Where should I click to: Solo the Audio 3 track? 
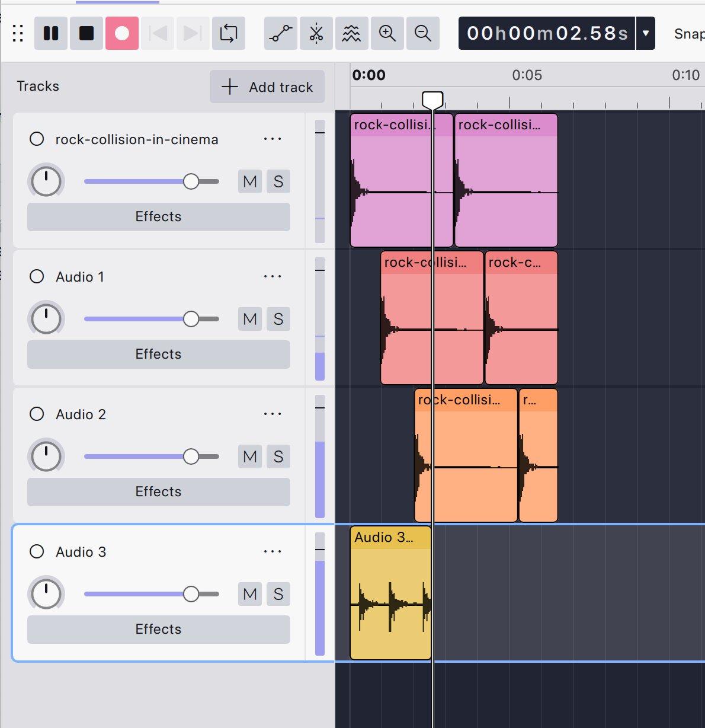click(278, 594)
